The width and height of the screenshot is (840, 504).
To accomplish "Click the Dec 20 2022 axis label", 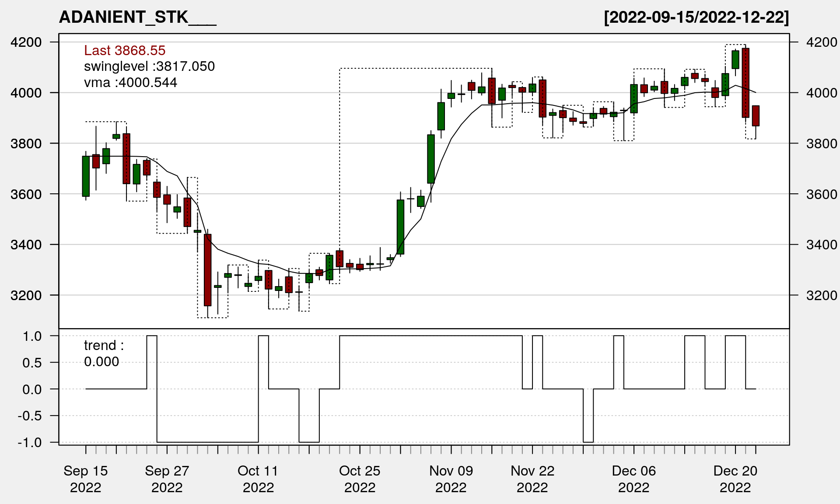I will coord(735,479).
